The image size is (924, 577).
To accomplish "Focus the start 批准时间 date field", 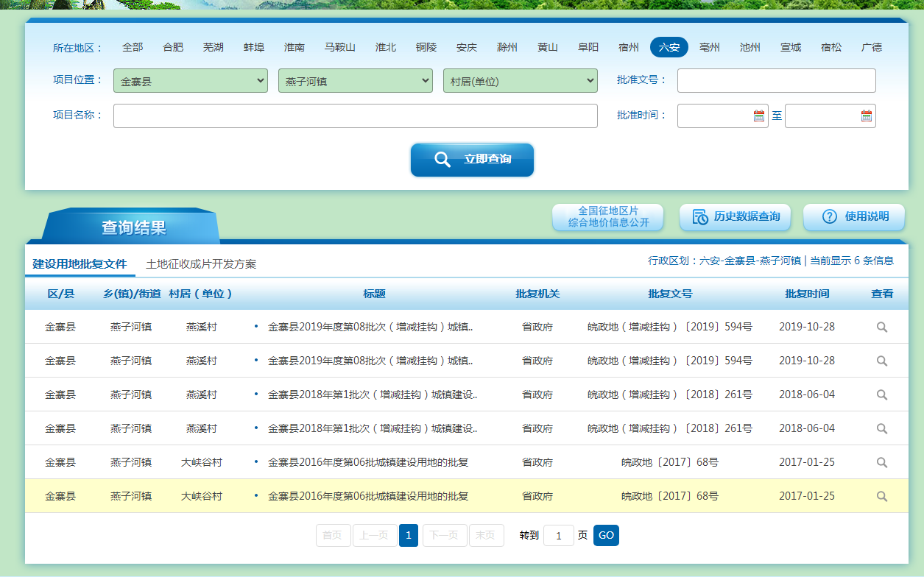I will click(x=723, y=116).
